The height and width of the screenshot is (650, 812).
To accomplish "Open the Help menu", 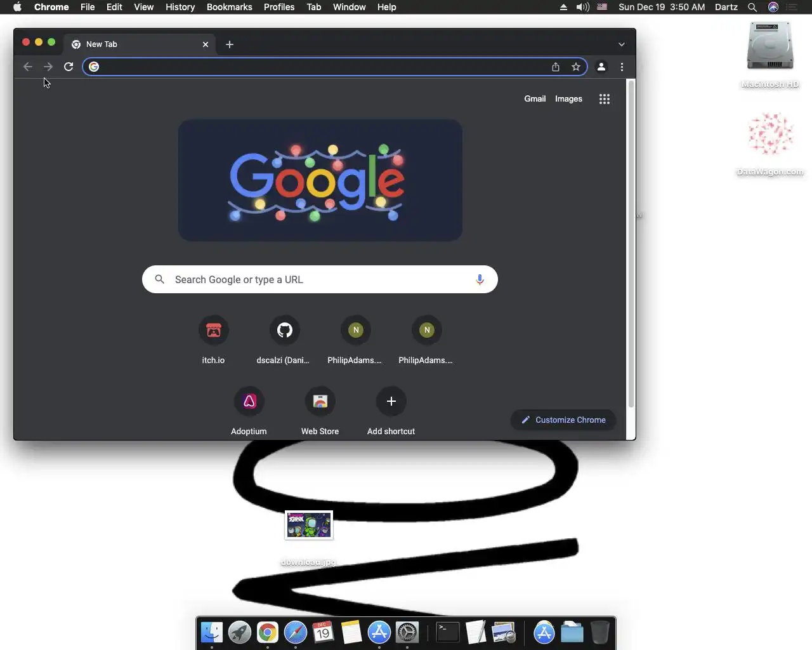I will (x=386, y=7).
